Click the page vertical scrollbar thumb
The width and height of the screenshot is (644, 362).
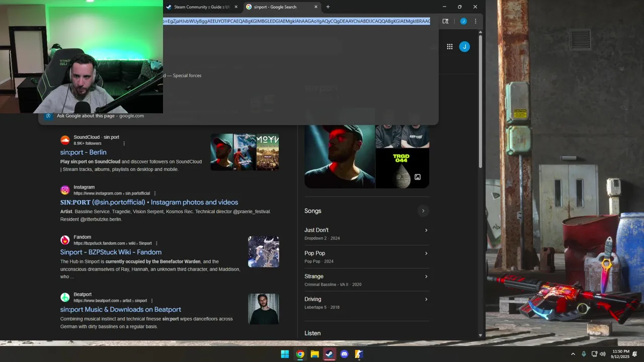pyautogui.click(x=480, y=101)
